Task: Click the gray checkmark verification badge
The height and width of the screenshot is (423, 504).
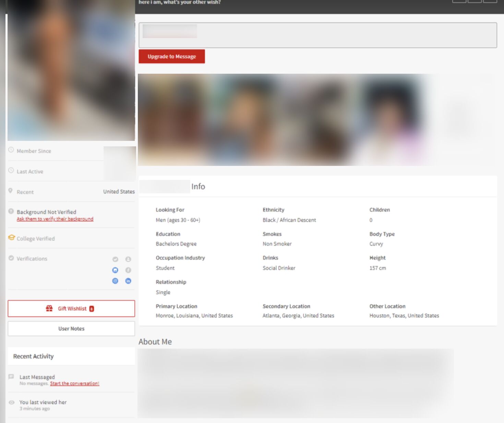Action: 115,259
